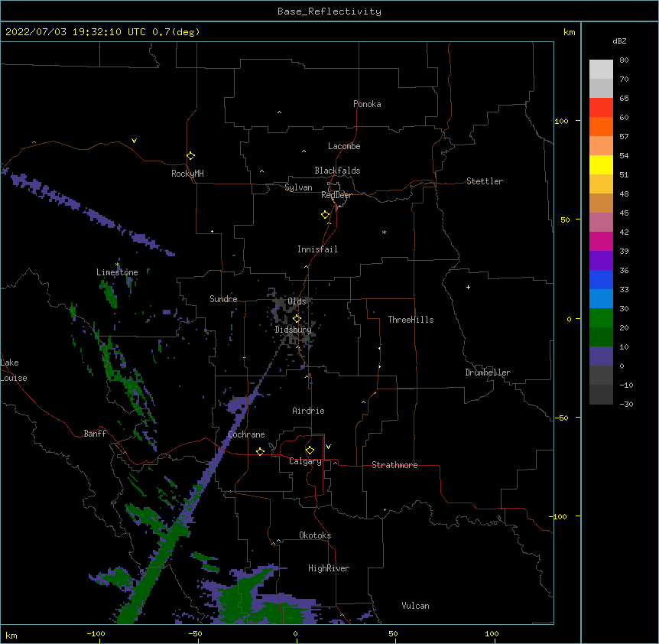
Task: Select the bright yellow 54–51 dBZ swatch
Action: [x=601, y=164]
